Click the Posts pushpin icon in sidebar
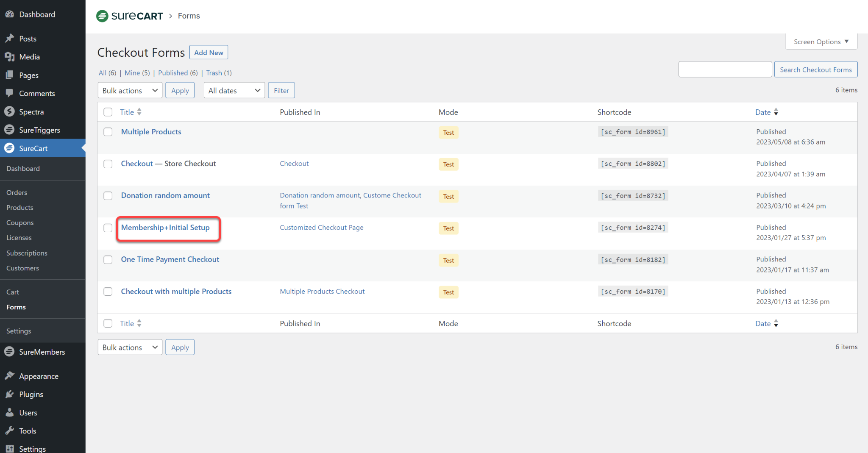Viewport: 868px width, 453px height. (x=10, y=39)
